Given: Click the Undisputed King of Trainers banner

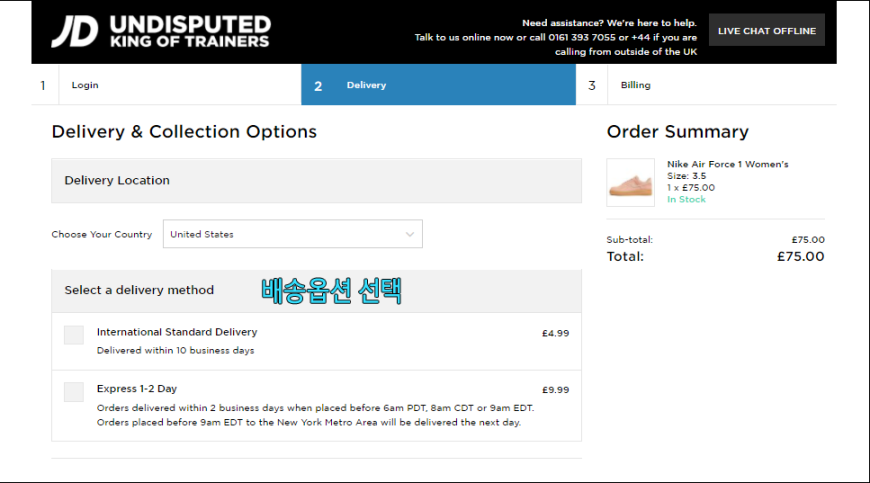Looking at the screenshot, I should pos(190,32).
